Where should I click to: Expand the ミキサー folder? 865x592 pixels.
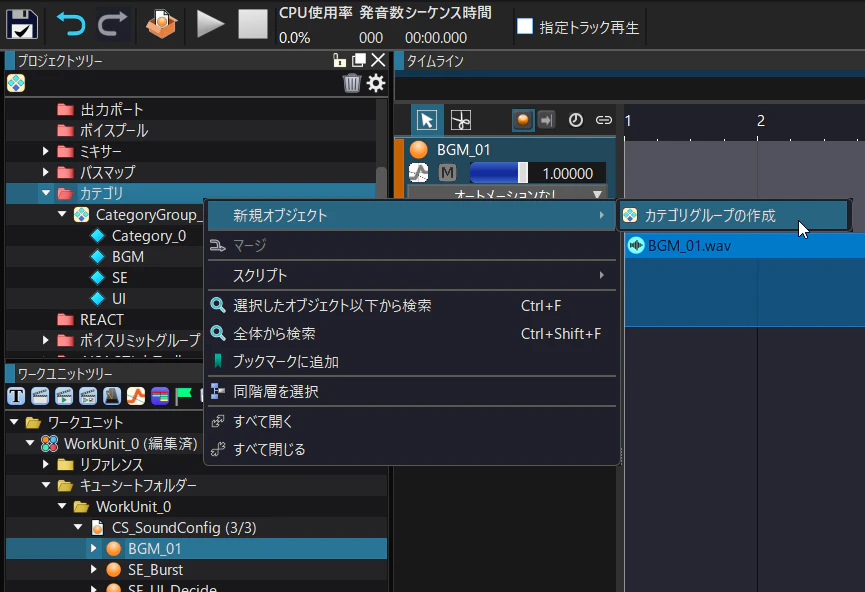(46, 151)
